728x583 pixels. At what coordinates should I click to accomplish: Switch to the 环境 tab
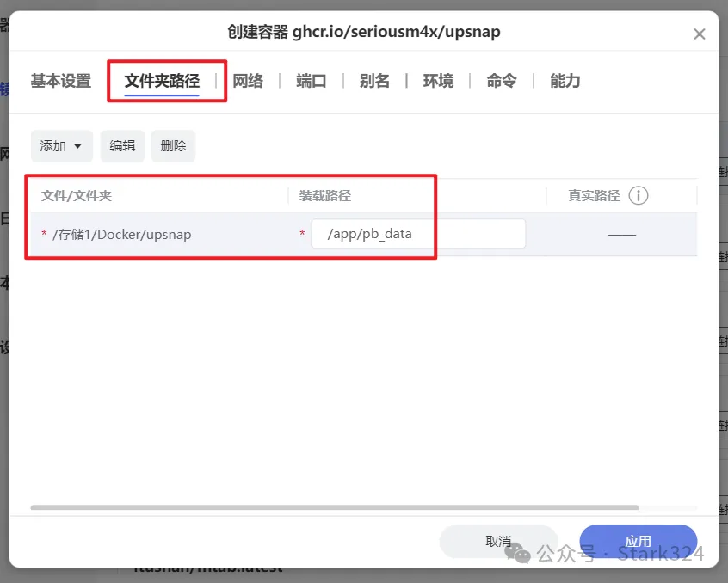click(x=438, y=81)
